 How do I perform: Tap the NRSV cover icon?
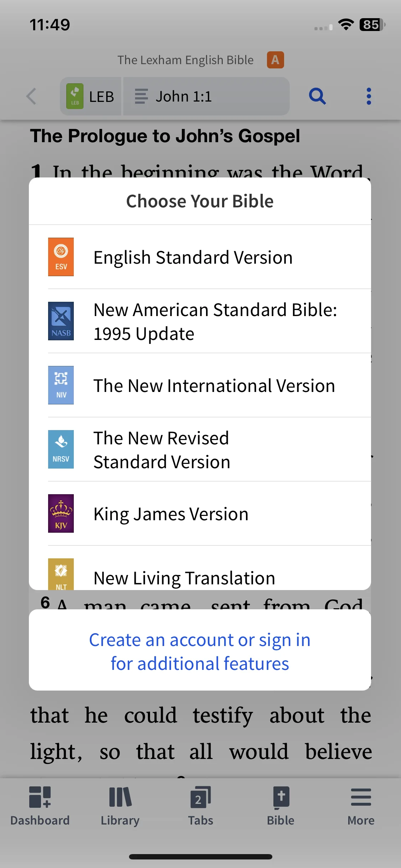(x=61, y=449)
